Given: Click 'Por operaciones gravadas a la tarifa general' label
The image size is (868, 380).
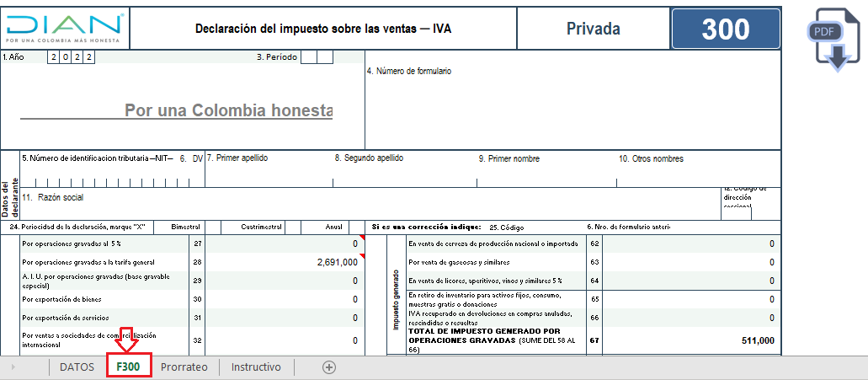Looking at the screenshot, I should click(x=88, y=263).
